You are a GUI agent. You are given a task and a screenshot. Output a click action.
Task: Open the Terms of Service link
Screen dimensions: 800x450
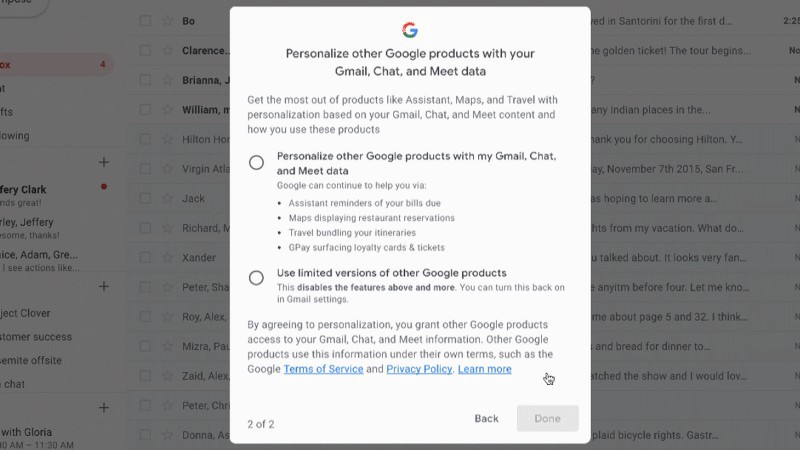323,369
